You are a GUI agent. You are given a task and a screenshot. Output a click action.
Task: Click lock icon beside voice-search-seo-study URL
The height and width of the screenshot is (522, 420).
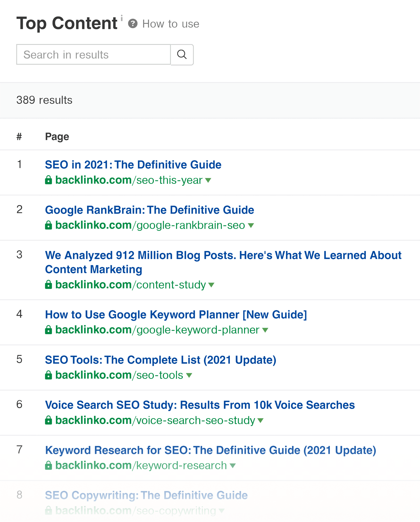(48, 420)
